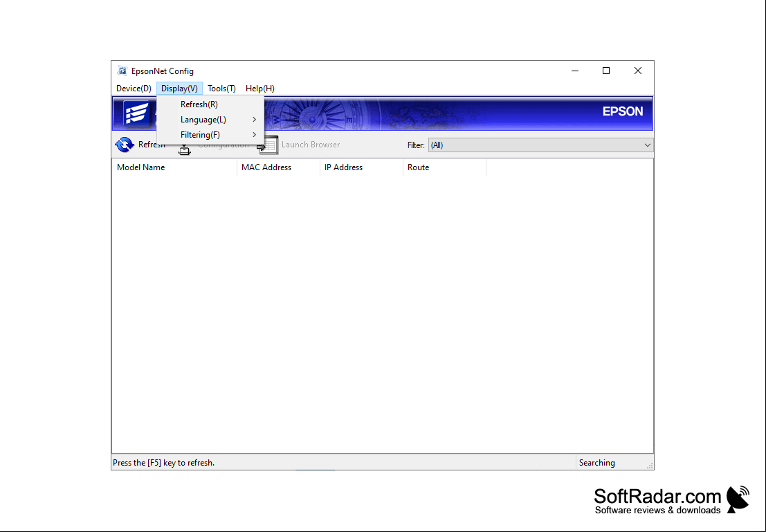Sort by the Model Name column
The width and height of the screenshot is (766, 532).
coord(174,167)
